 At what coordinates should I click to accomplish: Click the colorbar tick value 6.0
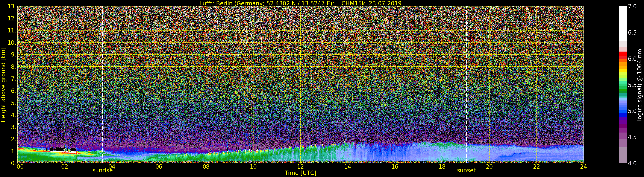632,59
